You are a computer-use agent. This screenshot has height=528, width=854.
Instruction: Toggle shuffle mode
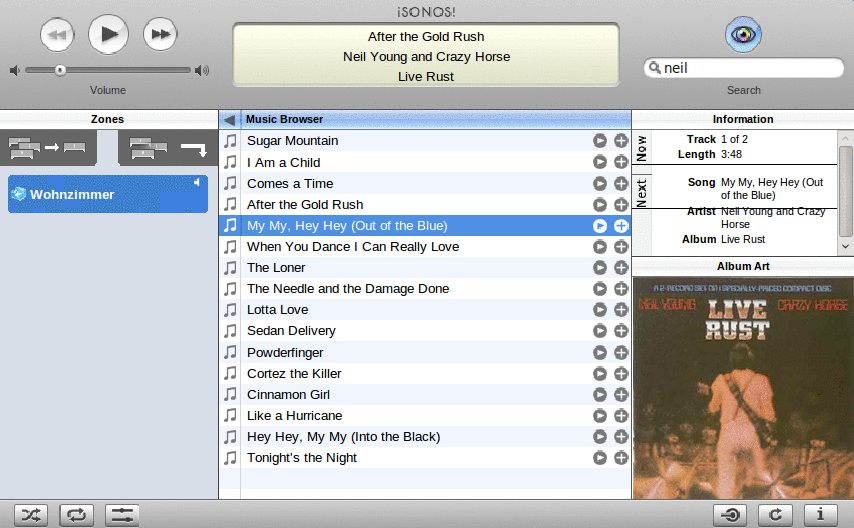30,514
